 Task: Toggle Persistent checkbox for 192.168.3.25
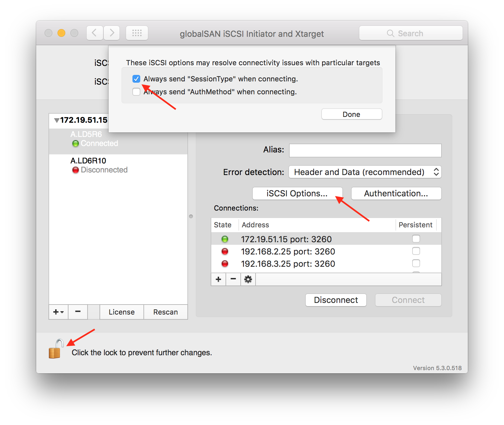(416, 263)
